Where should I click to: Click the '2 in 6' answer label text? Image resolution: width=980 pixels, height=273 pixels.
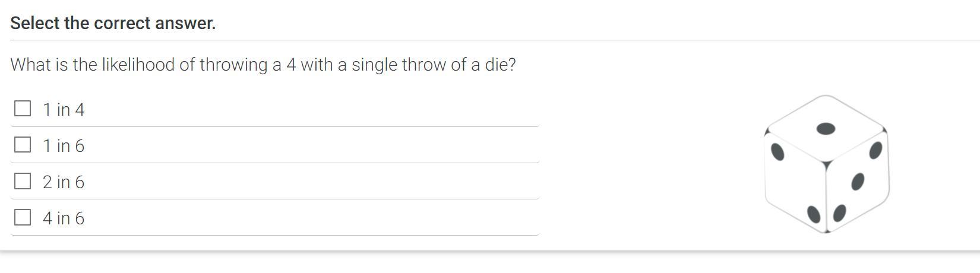pos(64,182)
